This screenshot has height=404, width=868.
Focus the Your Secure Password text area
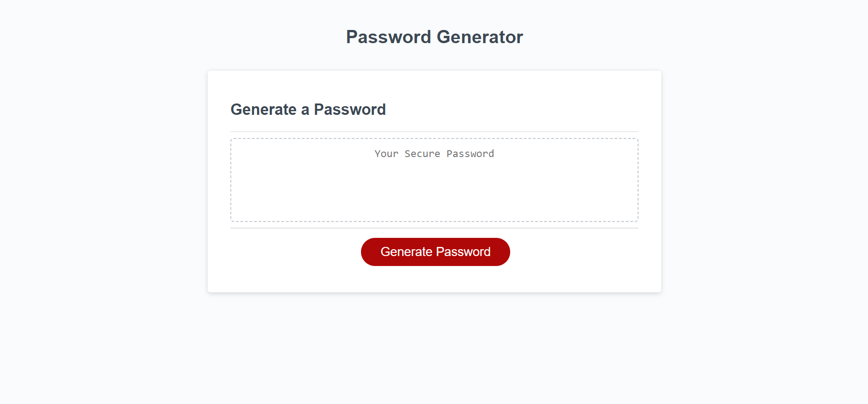click(x=434, y=180)
